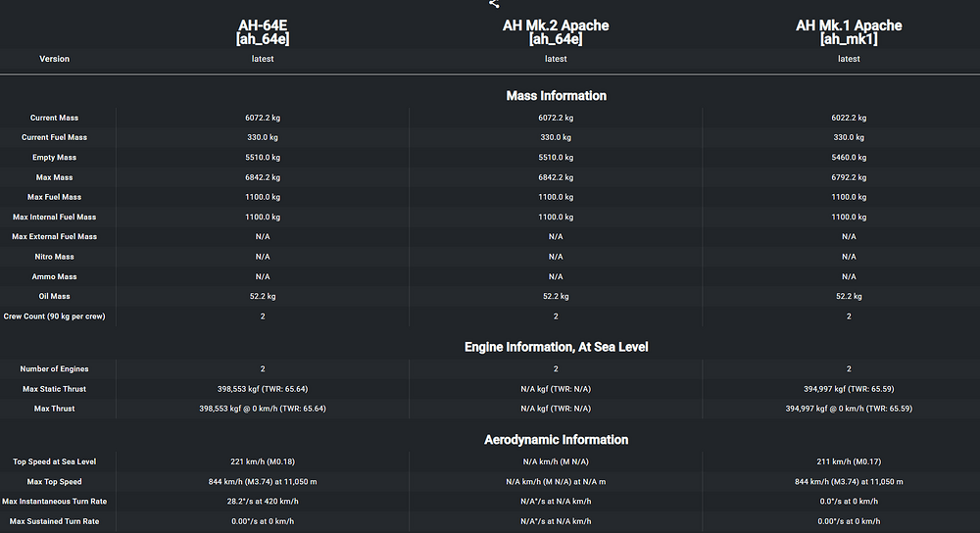
Task: Click the Aerodynamic Information section heading
Action: [556, 440]
